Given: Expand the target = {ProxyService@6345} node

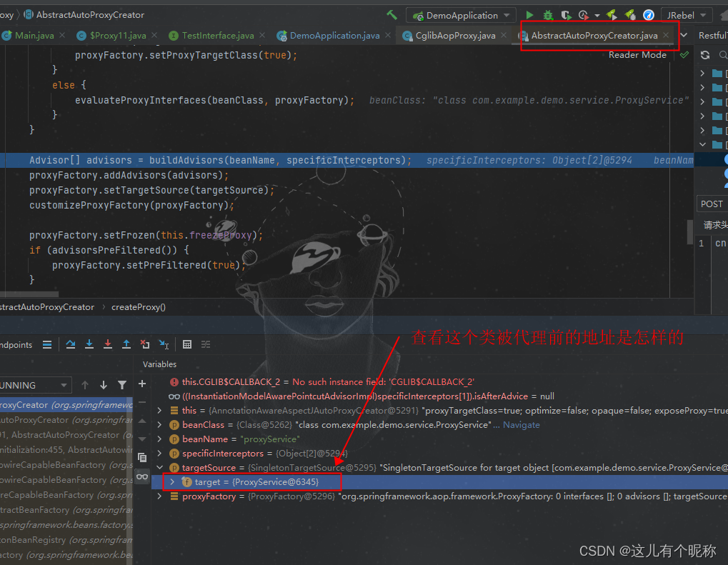Looking at the screenshot, I should [x=172, y=482].
